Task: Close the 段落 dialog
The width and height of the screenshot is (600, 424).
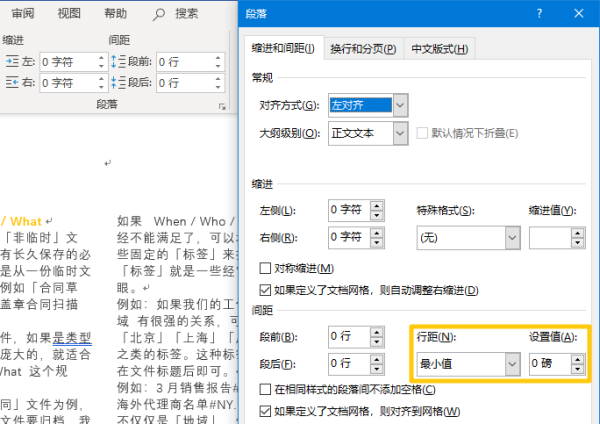Action: (579, 13)
